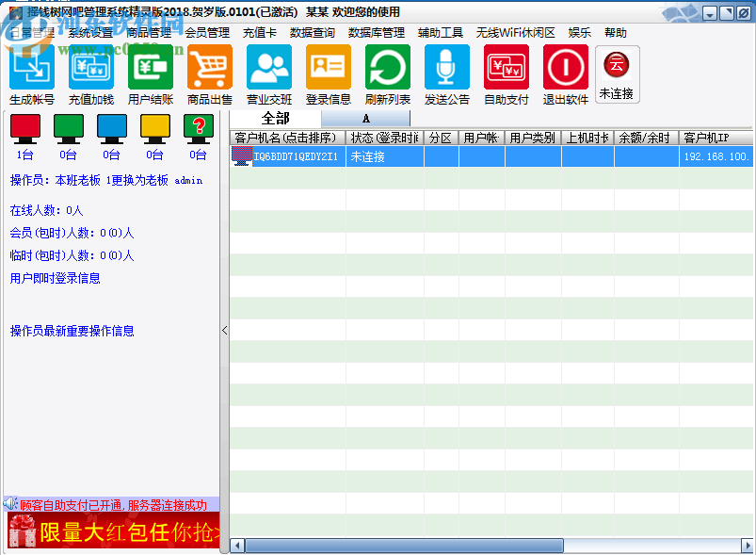The image size is (756, 555).
Task: Select client row IQ6BDD71QEDY2I1
Action: (x=491, y=156)
